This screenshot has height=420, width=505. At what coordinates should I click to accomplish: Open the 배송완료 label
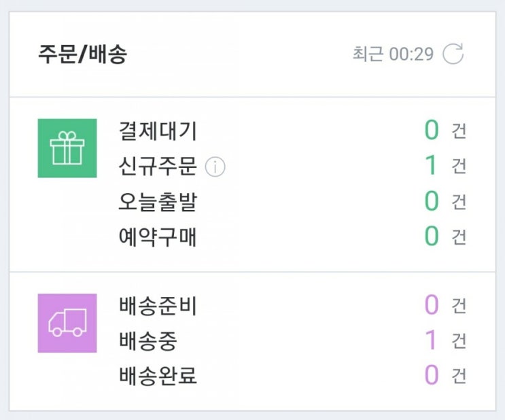158,376
